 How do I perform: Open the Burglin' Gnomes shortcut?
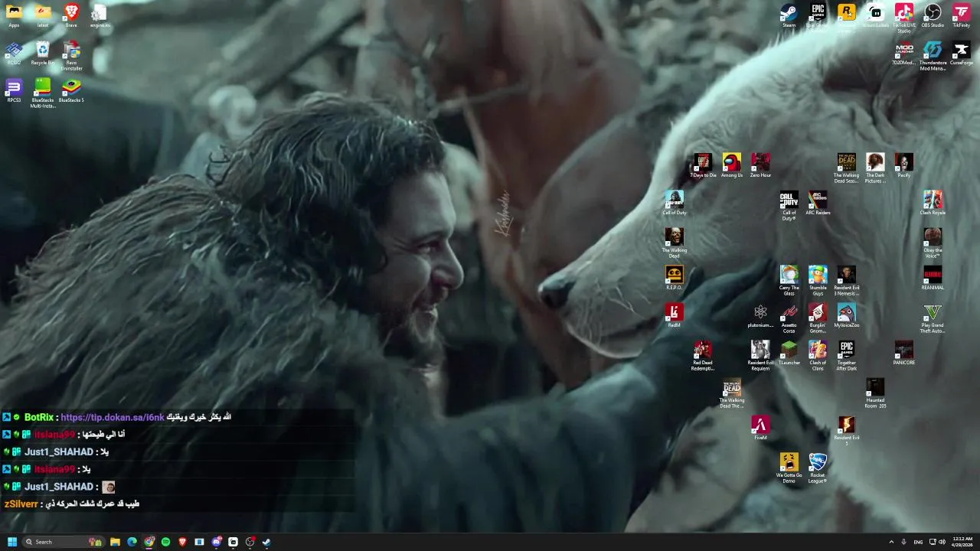coord(818,317)
